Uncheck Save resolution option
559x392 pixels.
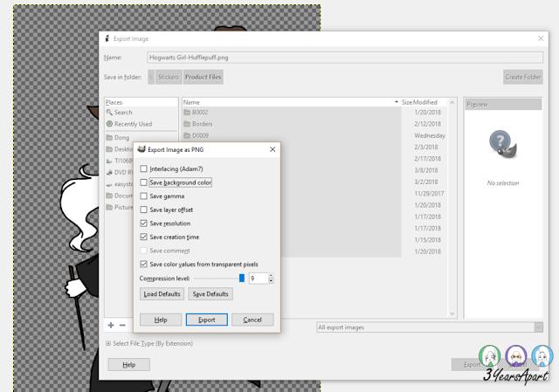[143, 224]
